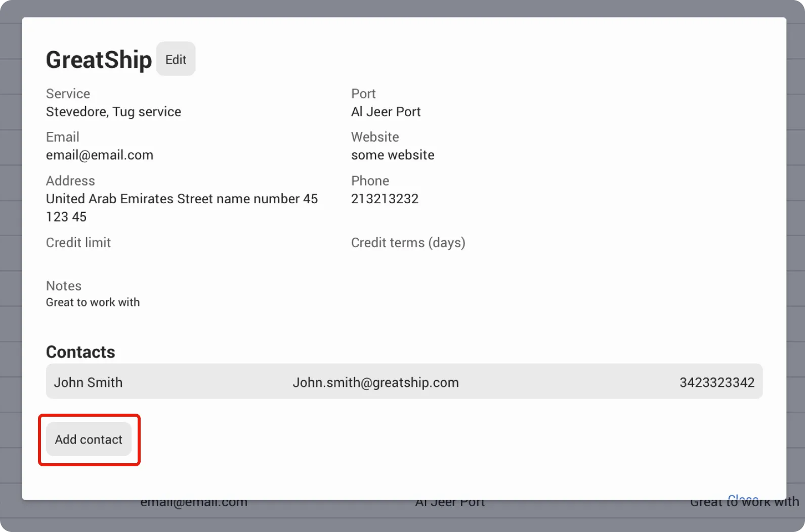
Task: Click the Credit limit label
Action: pyautogui.click(x=78, y=243)
